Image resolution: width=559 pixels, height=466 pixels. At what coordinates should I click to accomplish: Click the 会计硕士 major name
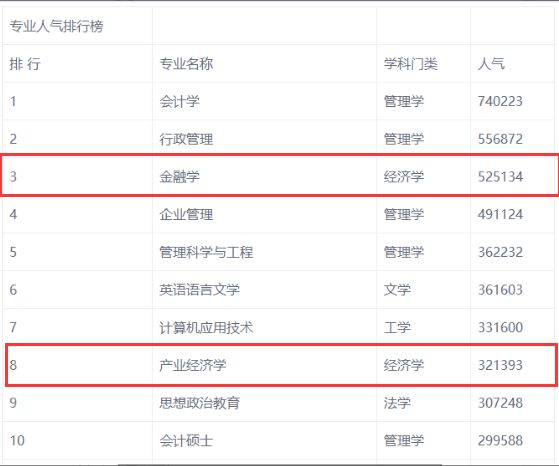tap(186, 441)
